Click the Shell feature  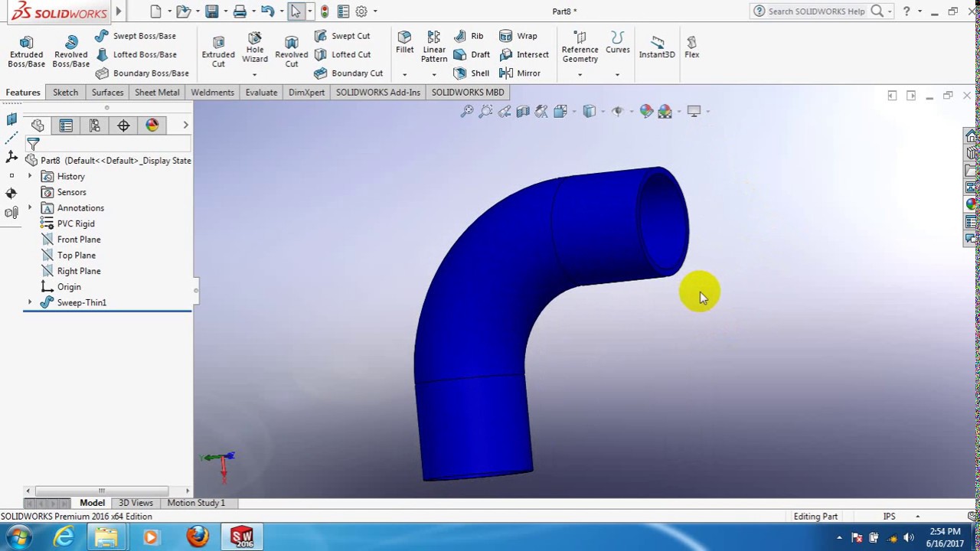coord(472,73)
